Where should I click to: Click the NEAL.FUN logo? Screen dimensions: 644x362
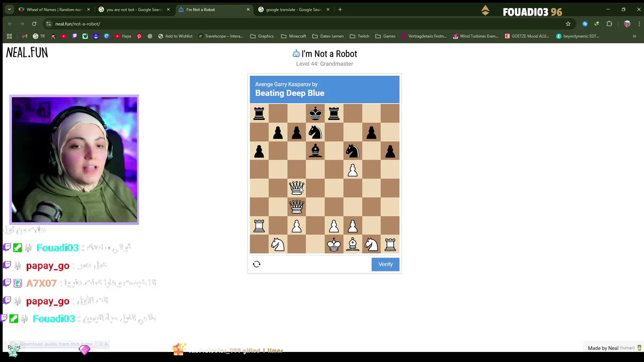(x=27, y=53)
